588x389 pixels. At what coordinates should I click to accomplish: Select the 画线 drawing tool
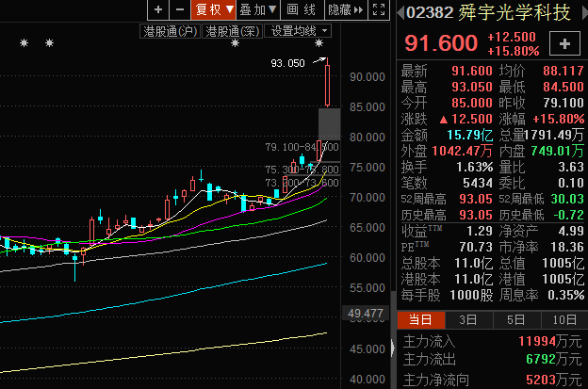(x=302, y=9)
